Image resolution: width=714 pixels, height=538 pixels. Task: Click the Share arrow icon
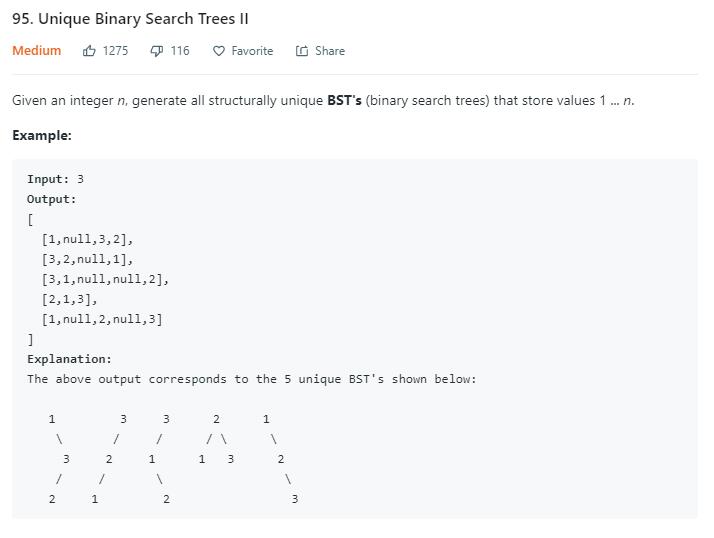coord(302,51)
